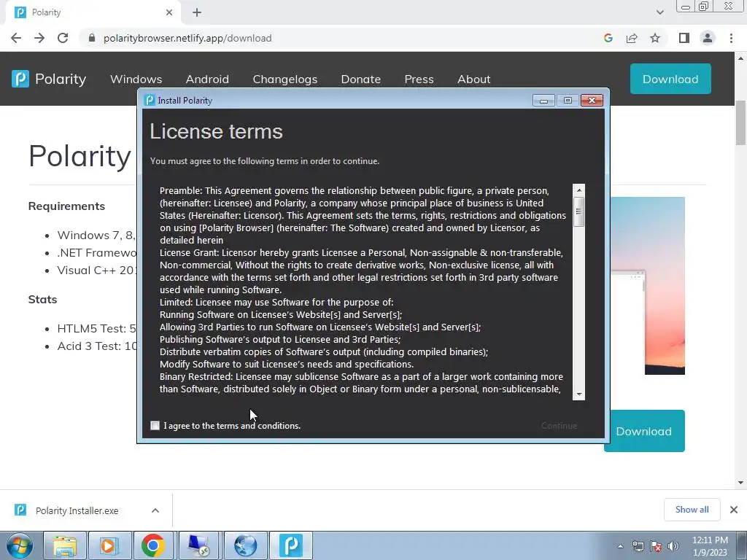Click the license text scrollbar down arrow
The height and width of the screenshot is (560, 747).
578,394
